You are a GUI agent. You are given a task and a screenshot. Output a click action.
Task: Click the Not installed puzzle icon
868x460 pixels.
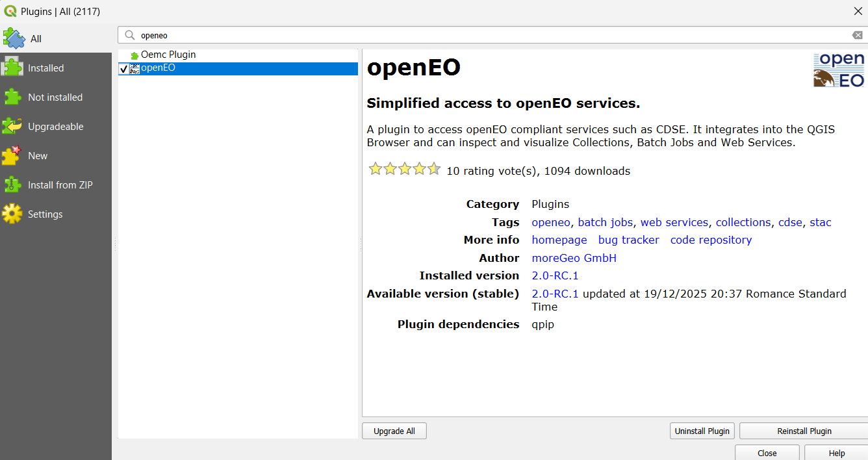(11, 97)
